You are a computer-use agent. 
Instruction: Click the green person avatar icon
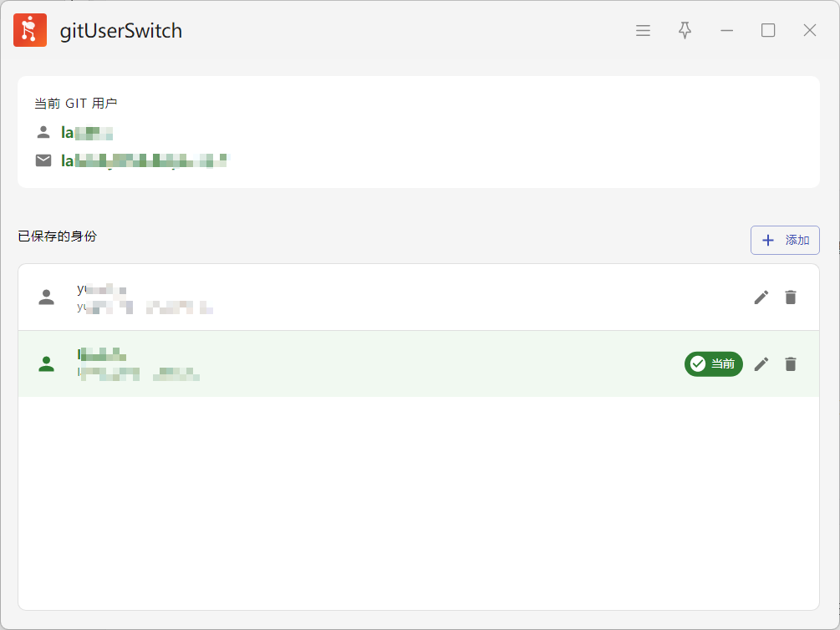click(x=47, y=364)
